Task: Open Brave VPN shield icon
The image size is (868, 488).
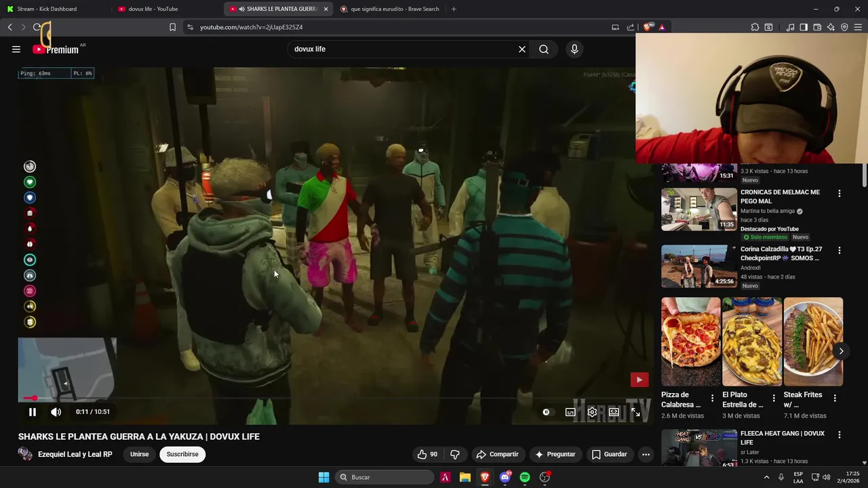Action: tap(844, 27)
